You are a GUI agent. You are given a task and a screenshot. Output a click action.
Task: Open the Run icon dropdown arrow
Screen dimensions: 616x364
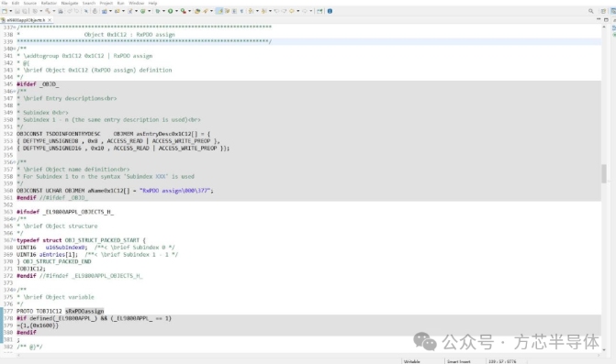(x=176, y=11)
